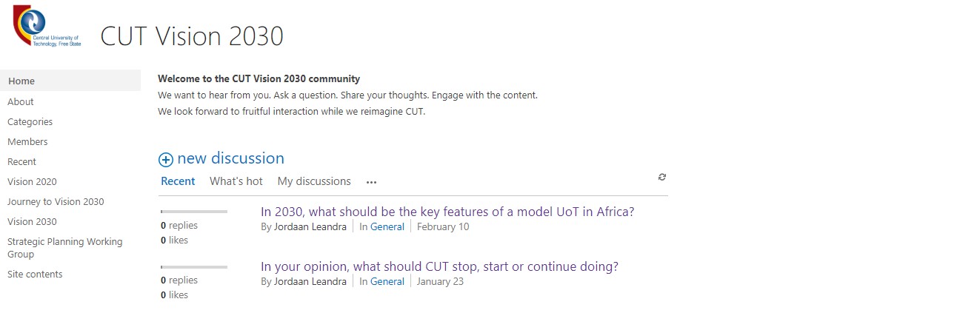Open Strategic Planning Working Group page
Viewport: 980px width, 333px height.
[x=64, y=248]
